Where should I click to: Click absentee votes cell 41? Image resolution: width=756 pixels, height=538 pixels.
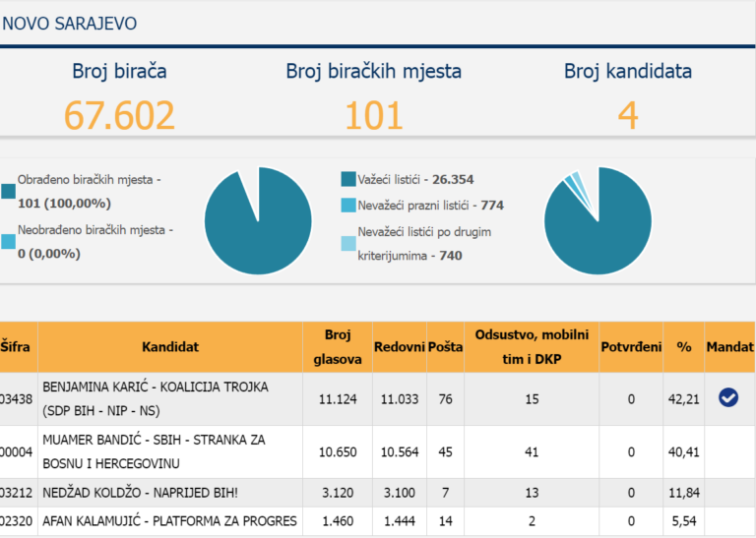pyautogui.click(x=532, y=451)
